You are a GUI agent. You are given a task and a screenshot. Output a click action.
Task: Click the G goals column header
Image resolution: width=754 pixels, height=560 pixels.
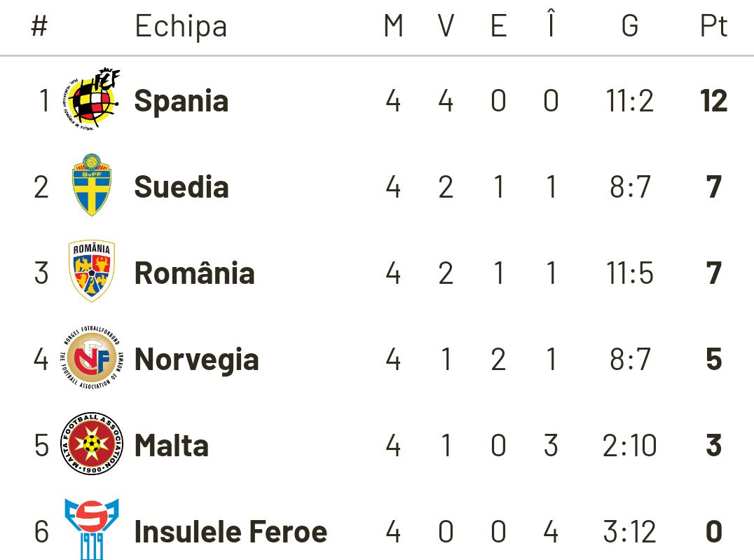(x=629, y=27)
